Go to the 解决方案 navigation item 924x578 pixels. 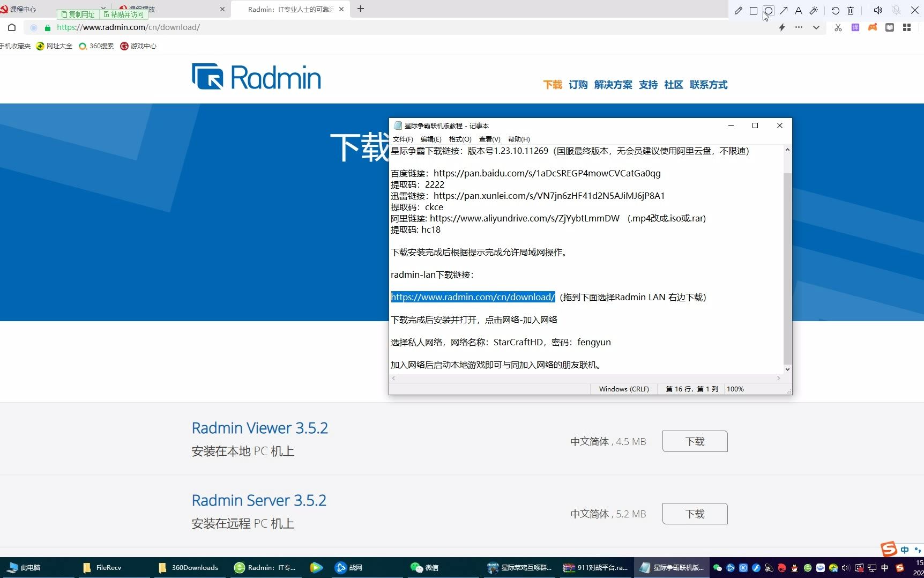613,85
